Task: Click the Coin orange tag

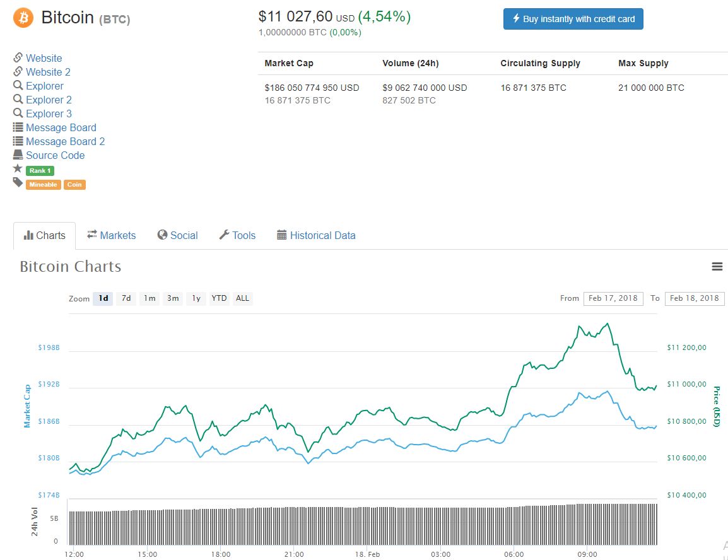Action: 74,185
